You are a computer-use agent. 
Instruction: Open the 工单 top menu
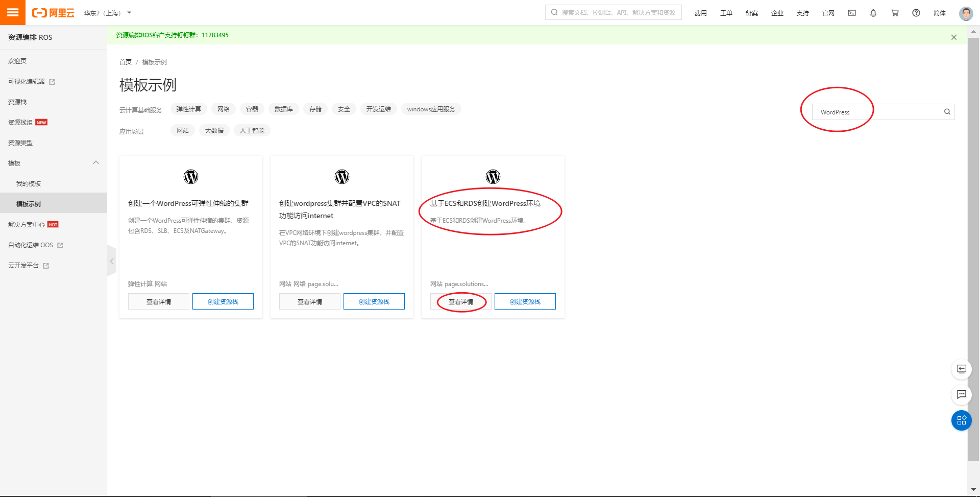[726, 13]
